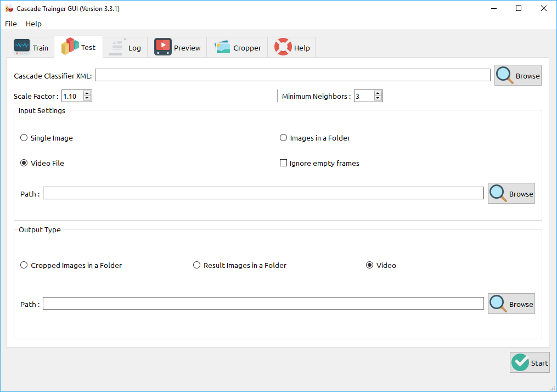The image size is (557, 392).
Task: Increase Minimum Neighbors with up arrow
Action: (x=378, y=93)
